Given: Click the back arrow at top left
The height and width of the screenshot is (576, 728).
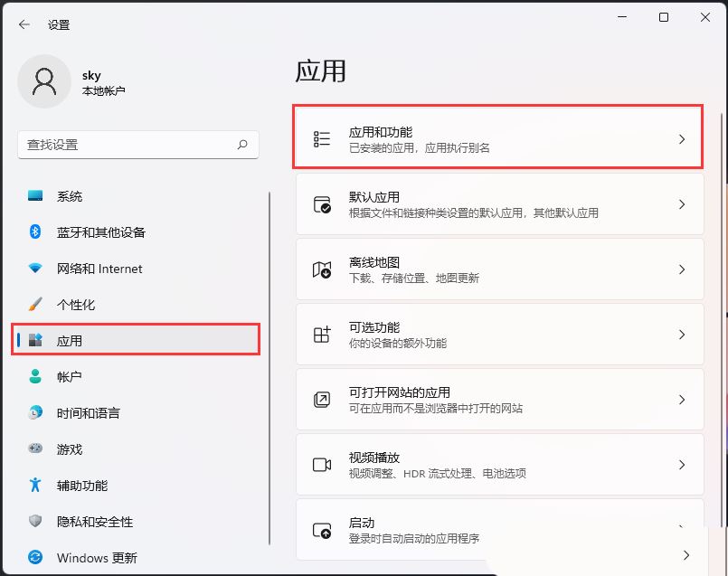Looking at the screenshot, I should point(24,24).
